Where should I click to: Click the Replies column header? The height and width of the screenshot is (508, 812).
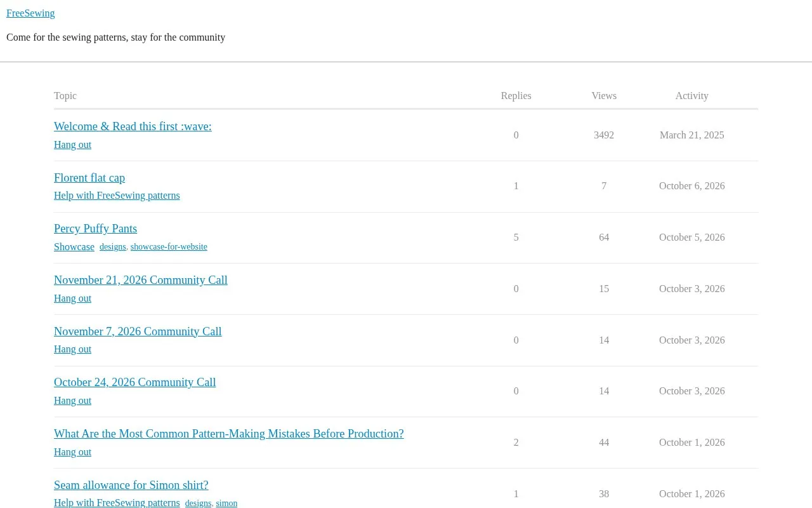[x=516, y=96]
